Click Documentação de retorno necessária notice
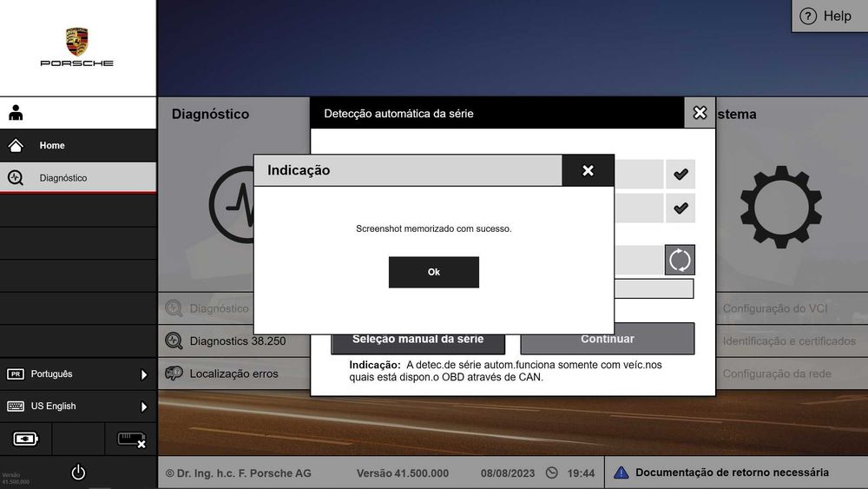The height and width of the screenshot is (489, 868). pyautogui.click(x=732, y=472)
